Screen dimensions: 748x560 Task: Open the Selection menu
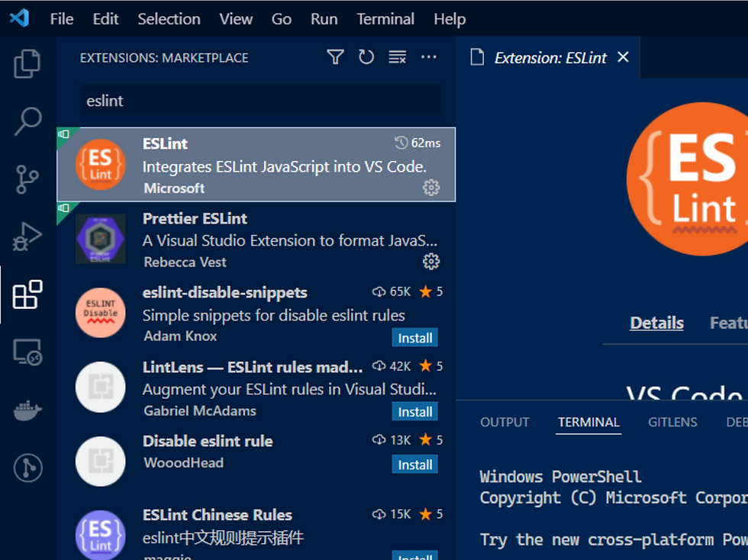(169, 19)
